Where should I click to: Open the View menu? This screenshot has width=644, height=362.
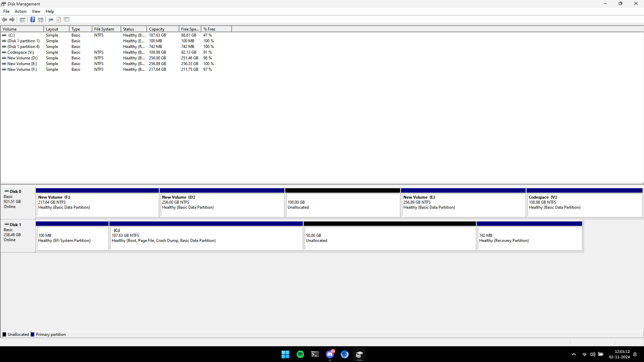36,11
